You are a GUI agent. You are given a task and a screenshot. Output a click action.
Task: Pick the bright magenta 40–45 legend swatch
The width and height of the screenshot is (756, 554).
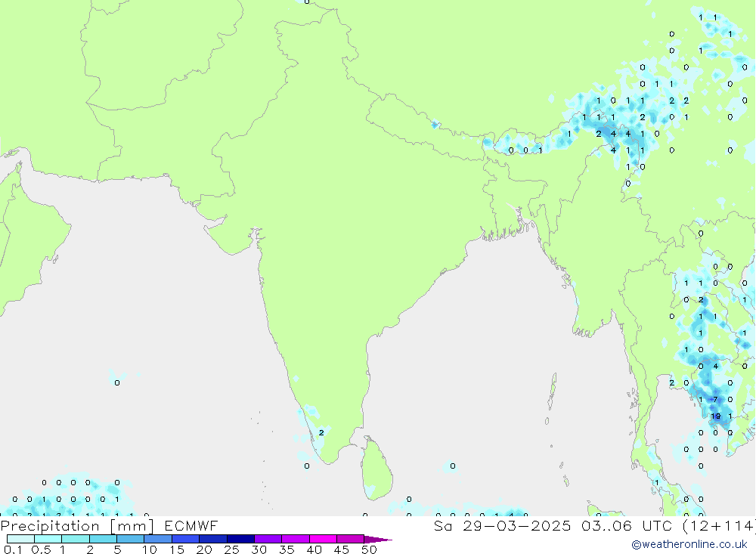click(323, 539)
